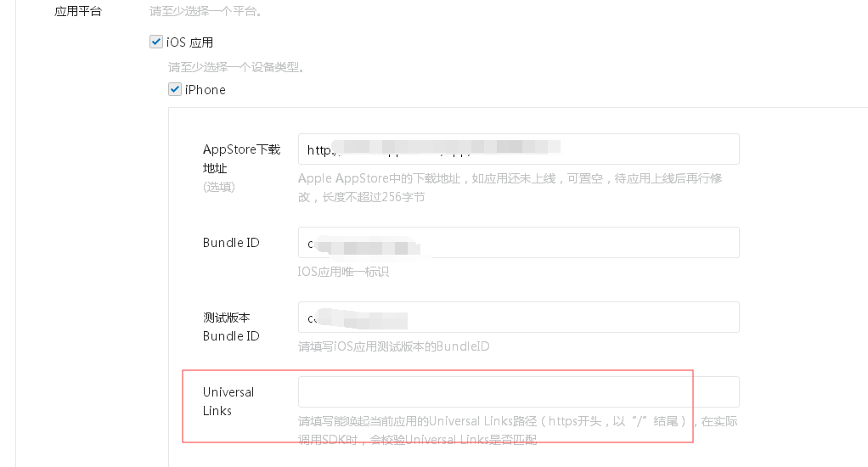Focus the AppStore下载地址 input field

[x=519, y=149]
